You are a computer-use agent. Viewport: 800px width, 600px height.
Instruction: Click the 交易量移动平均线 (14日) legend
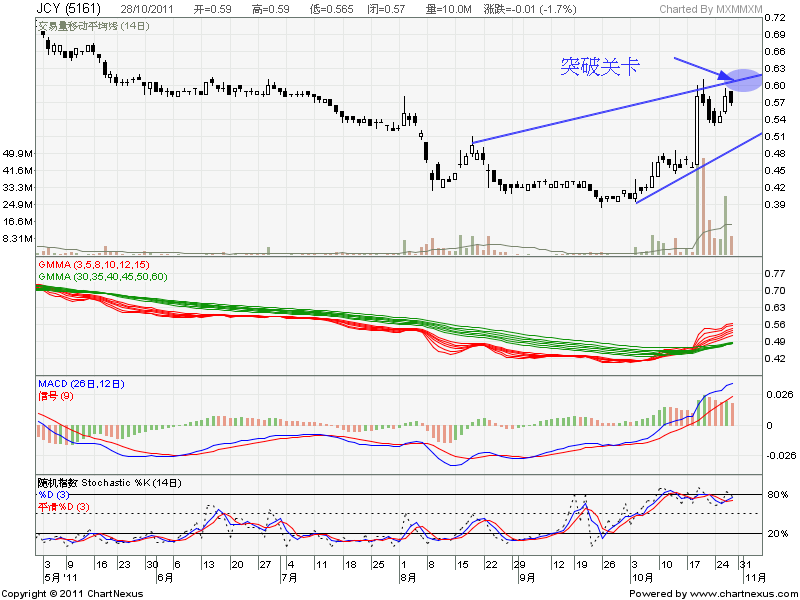(x=92, y=25)
